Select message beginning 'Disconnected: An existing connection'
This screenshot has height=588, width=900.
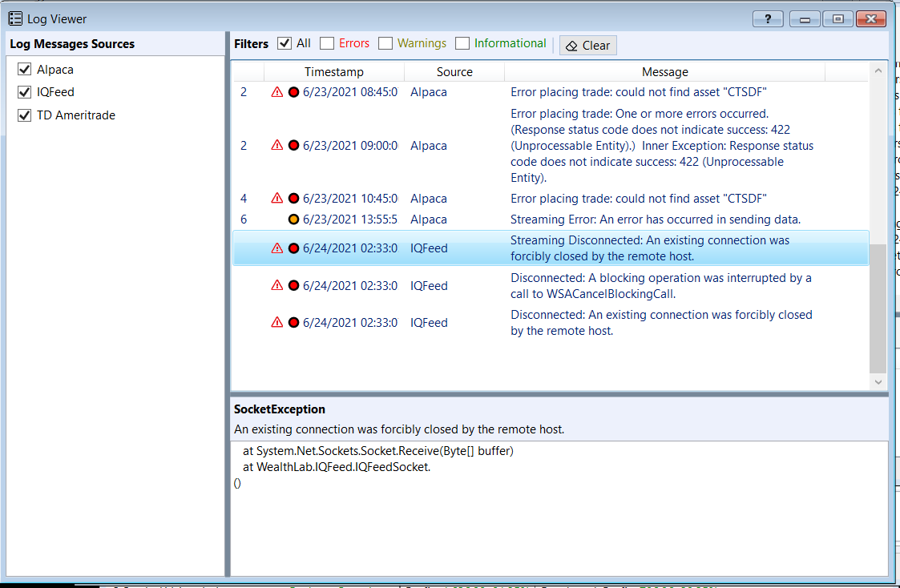click(x=661, y=322)
